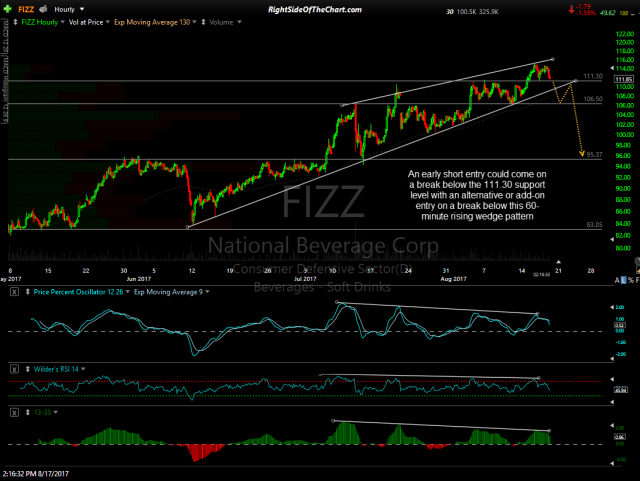This screenshot has width=640, height=481.
Task: Close the Wilder's RSI pane
Action: (13, 369)
